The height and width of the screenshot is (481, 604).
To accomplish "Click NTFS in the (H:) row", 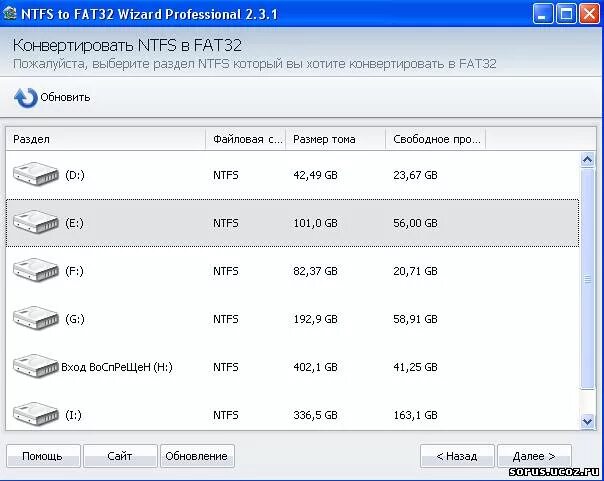I will click(x=226, y=367).
